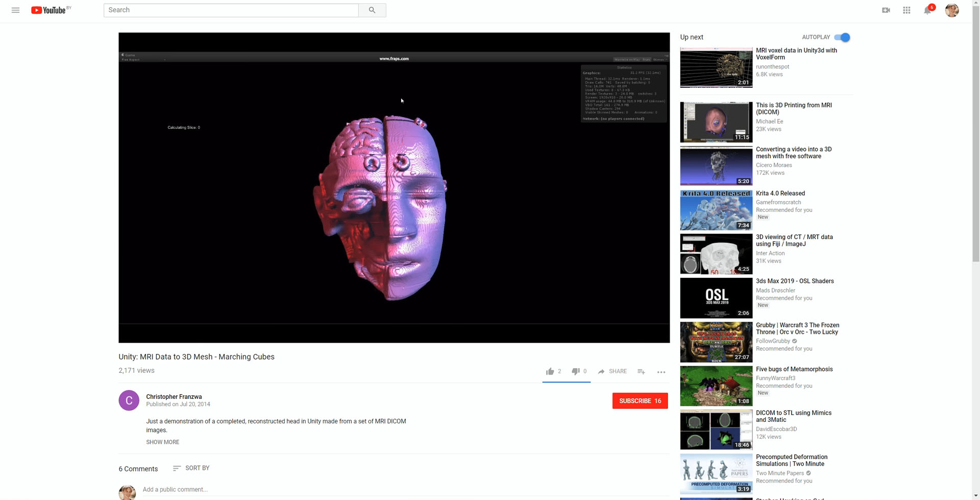Click the Save to playlist icon
The image size is (980, 500).
point(641,371)
